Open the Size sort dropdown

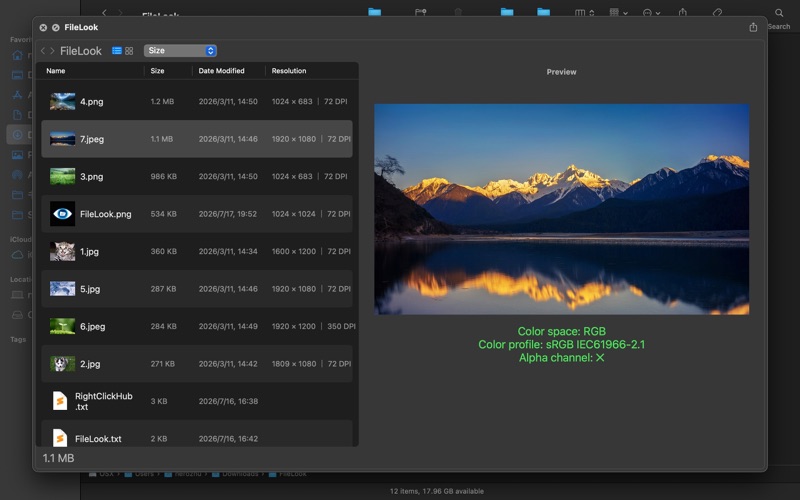(x=180, y=51)
